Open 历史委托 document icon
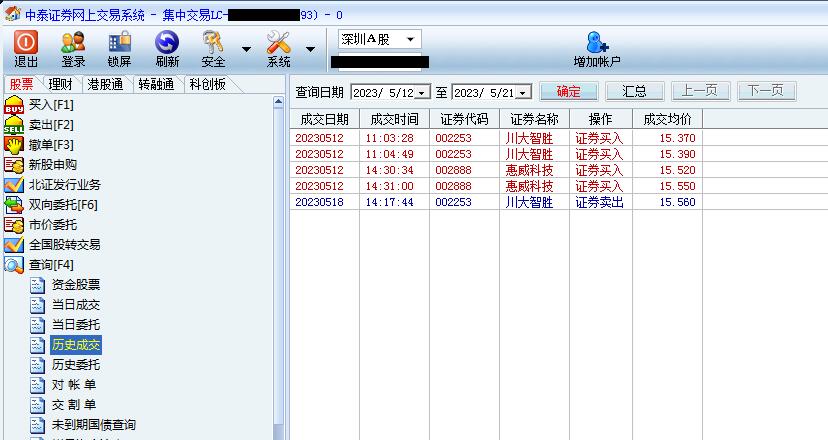The height and width of the screenshot is (440, 828). (37, 365)
